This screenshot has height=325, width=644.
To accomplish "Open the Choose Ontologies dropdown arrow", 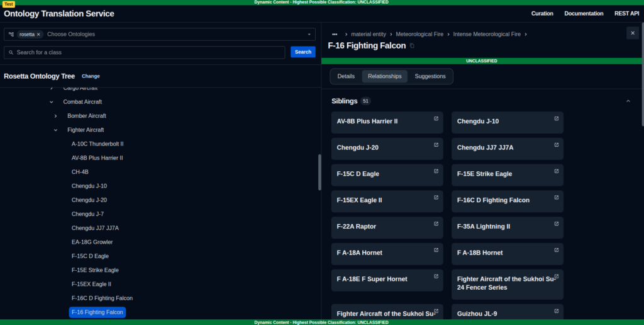I will [x=309, y=34].
